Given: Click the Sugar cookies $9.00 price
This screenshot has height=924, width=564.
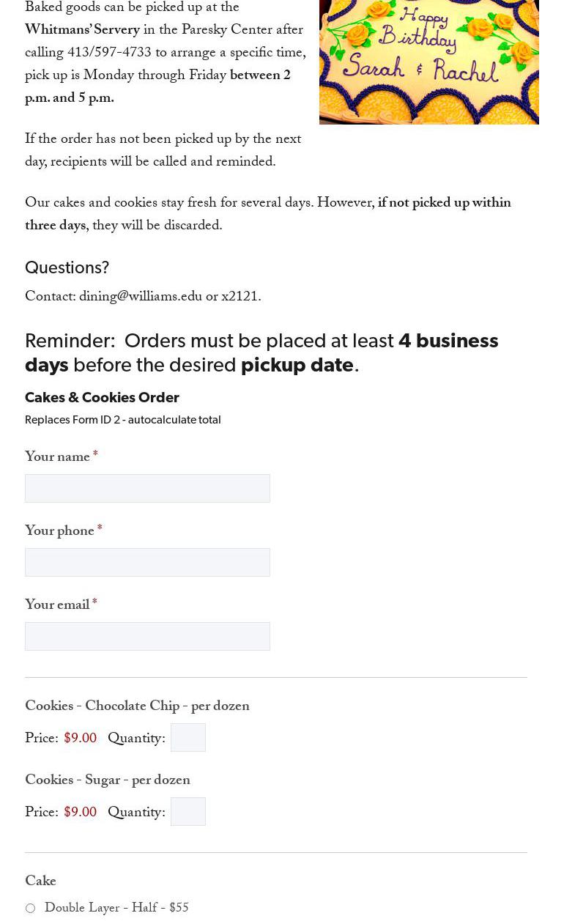Looking at the screenshot, I should pos(80,813).
